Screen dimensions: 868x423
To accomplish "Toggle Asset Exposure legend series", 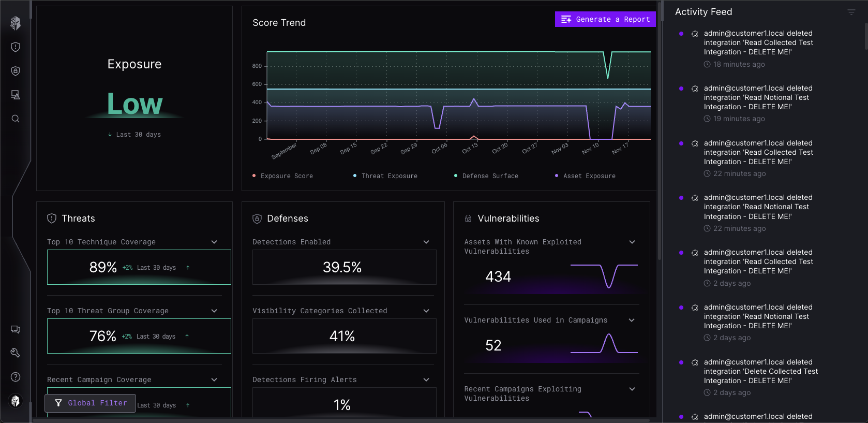I will (586, 176).
